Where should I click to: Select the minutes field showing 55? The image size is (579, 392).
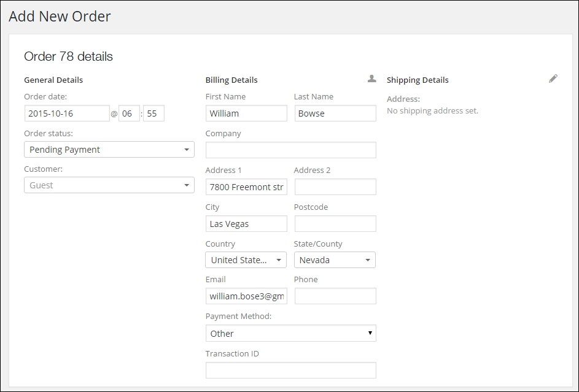(153, 113)
